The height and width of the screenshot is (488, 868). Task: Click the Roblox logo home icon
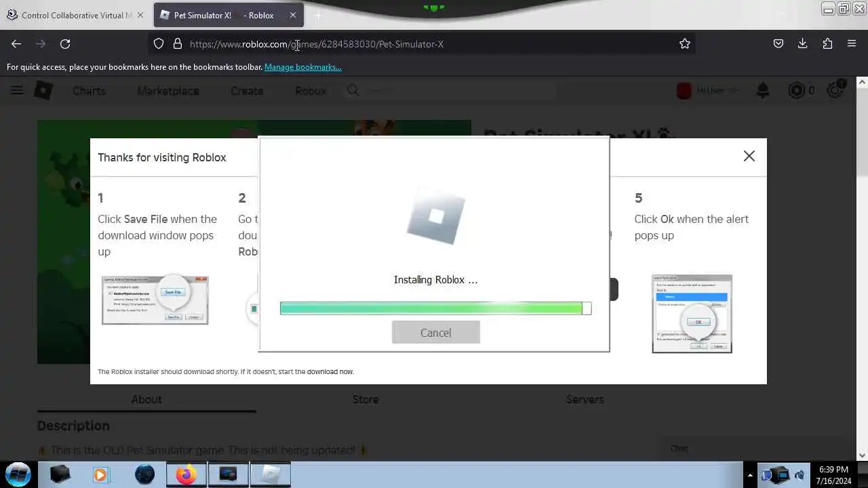(x=43, y=90)
